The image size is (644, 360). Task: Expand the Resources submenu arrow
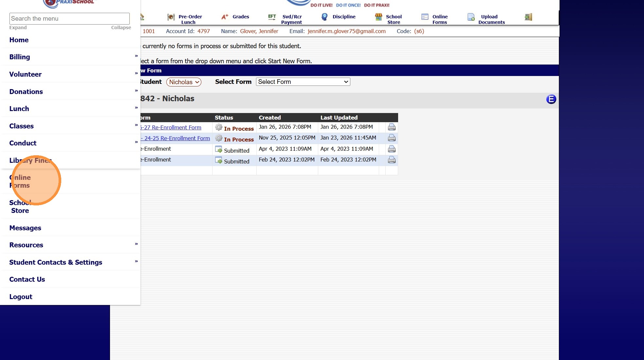[x=136, y=244]
